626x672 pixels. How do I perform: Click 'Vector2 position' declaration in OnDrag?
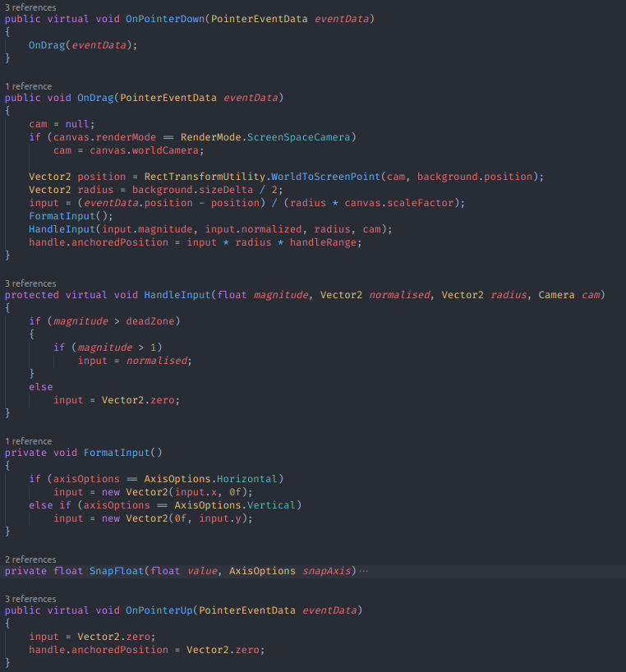click(x=77, y=177)
